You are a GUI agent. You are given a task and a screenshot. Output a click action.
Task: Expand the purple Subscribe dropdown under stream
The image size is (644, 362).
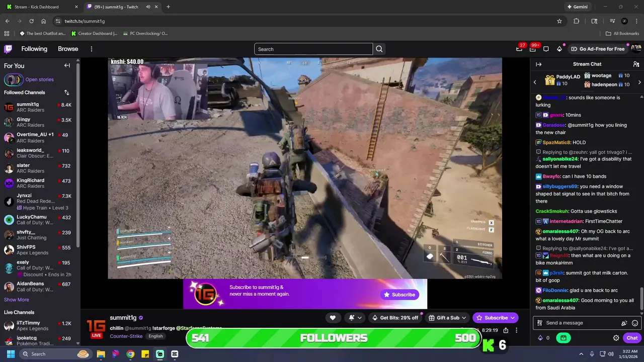[495, 318]
